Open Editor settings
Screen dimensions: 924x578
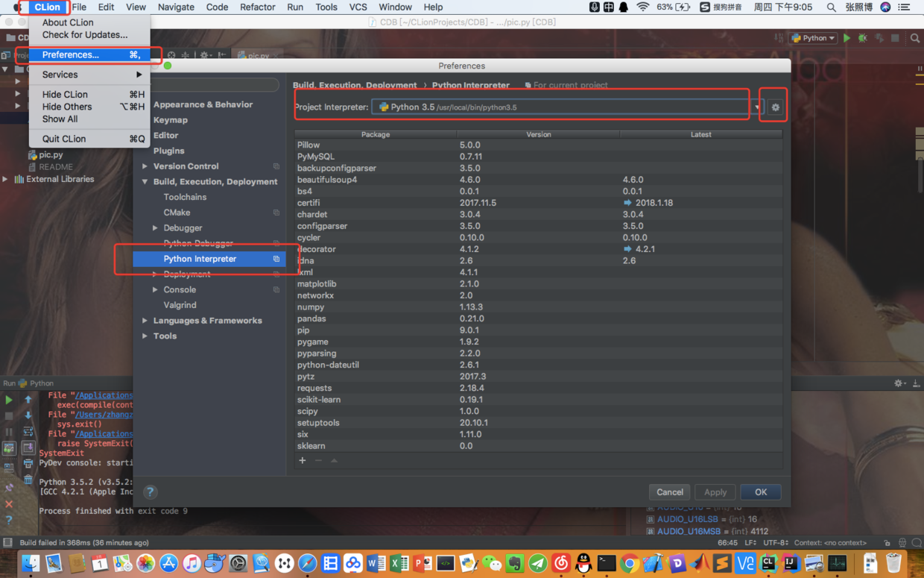pos(165,136)
